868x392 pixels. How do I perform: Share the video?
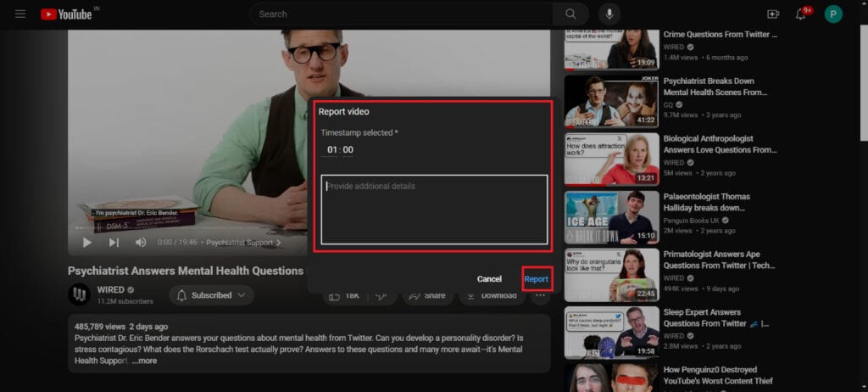[x=427, y=295]
